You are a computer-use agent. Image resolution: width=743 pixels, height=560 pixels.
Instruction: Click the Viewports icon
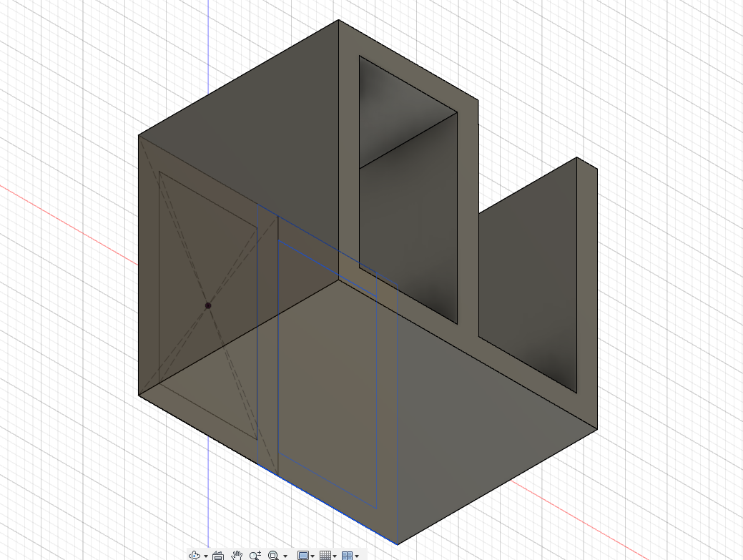pos(348,555)
